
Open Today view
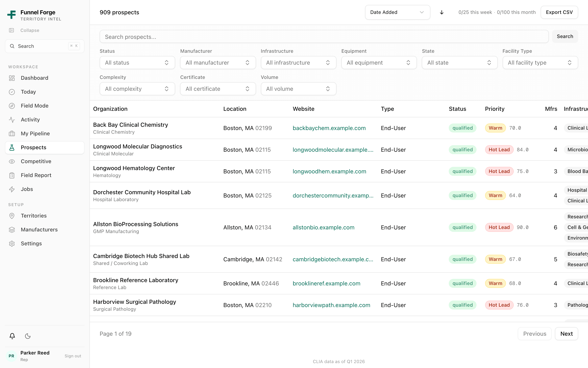point(45,92)
